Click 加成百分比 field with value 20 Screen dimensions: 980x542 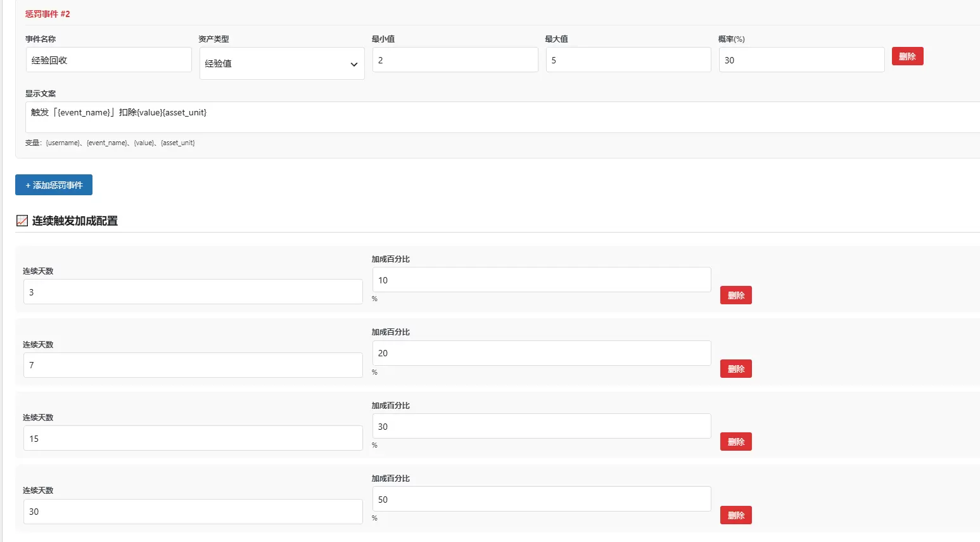(542, 353)
